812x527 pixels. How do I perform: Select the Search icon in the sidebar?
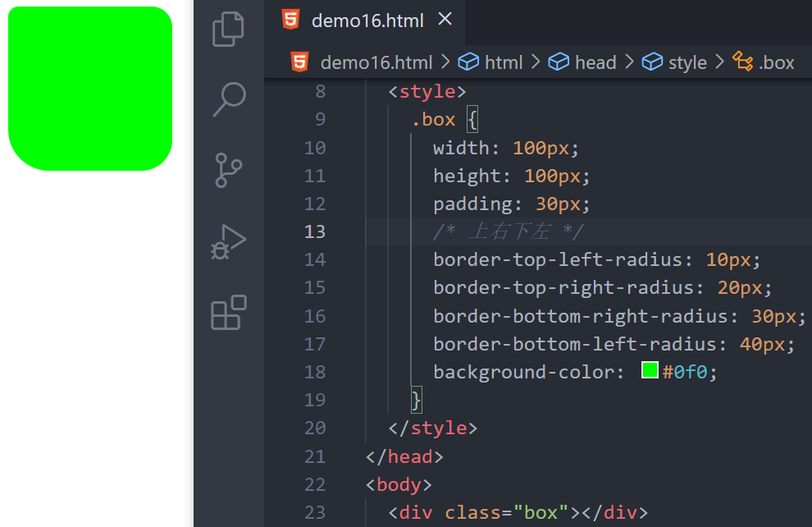pyautogui.click(x=227, y=99)
